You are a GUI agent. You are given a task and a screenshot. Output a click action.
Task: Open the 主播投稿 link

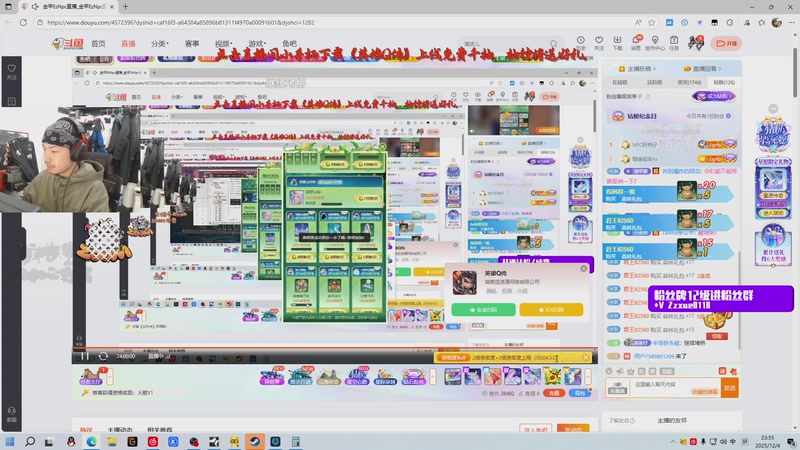[637, 68]
